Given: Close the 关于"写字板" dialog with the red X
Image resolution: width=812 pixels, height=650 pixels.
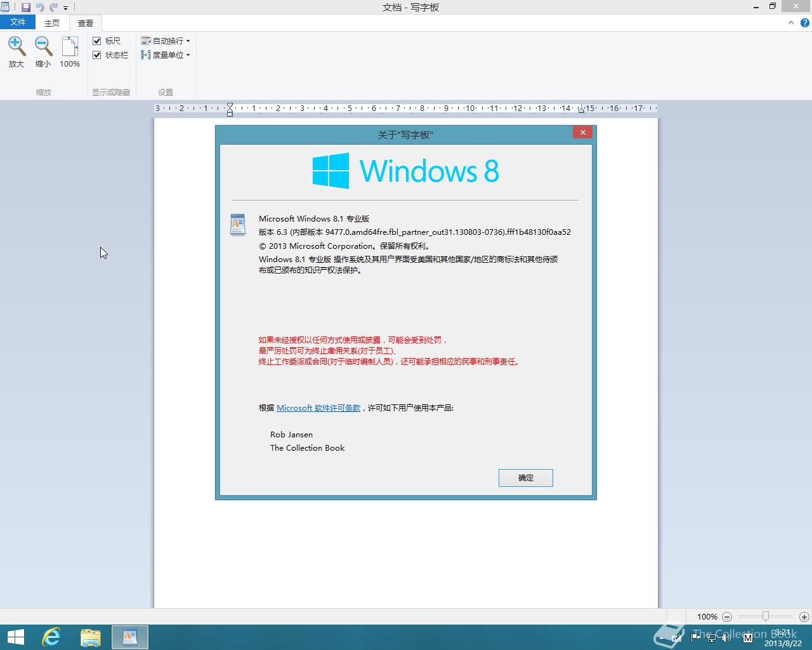Looking at the screenshot, I should coord(582,132).
